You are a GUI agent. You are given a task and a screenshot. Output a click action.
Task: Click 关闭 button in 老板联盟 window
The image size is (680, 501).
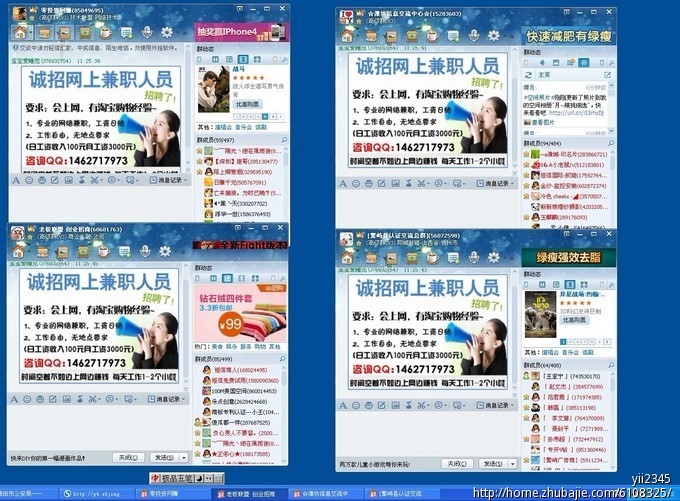tap(128, 458)
